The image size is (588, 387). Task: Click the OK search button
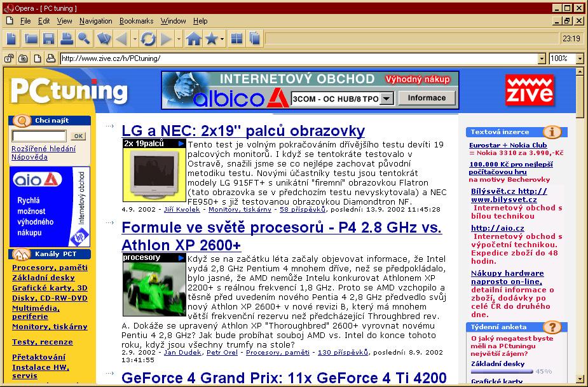[x=78, y=136]
